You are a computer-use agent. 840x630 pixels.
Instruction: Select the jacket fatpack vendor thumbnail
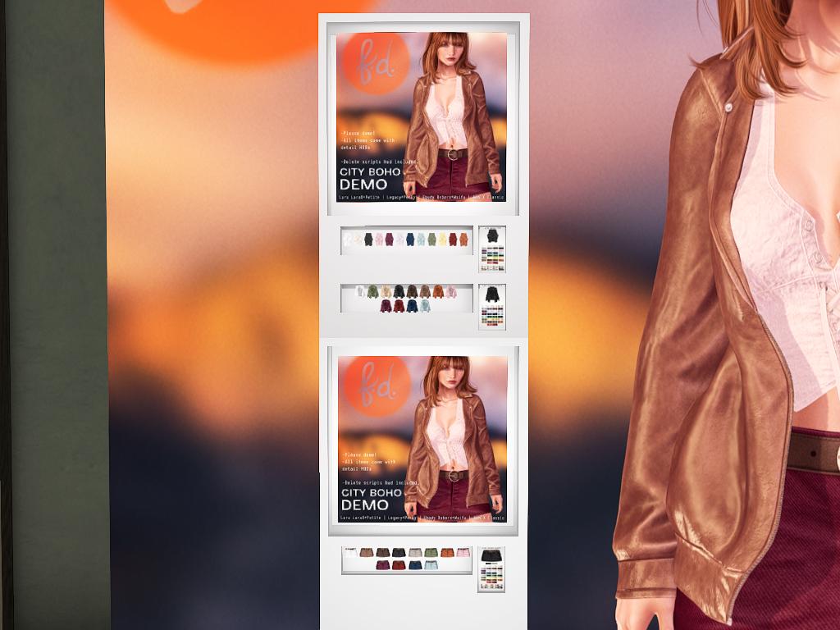492,308
